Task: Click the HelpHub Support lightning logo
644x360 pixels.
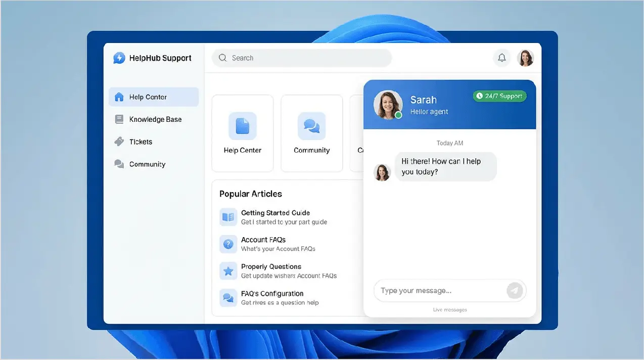Action: [119, 58]
